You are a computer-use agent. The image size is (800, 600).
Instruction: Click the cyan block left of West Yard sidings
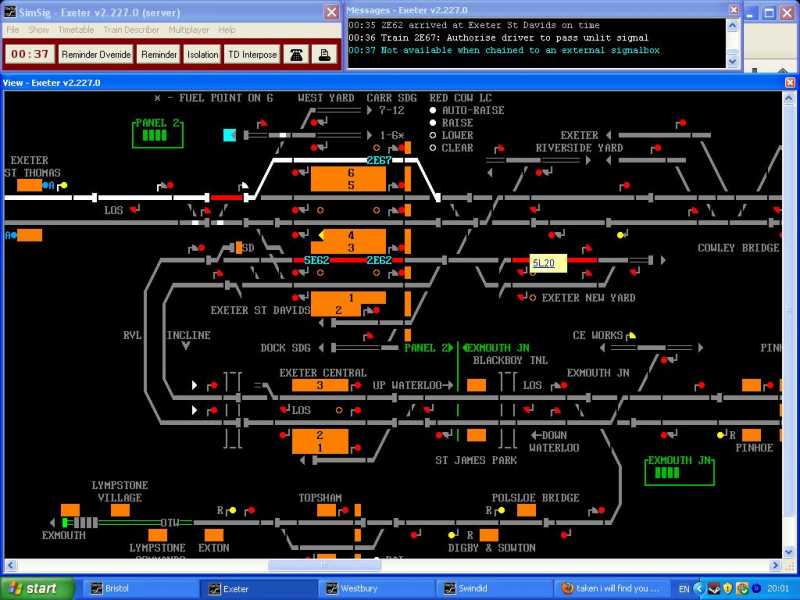230,135
